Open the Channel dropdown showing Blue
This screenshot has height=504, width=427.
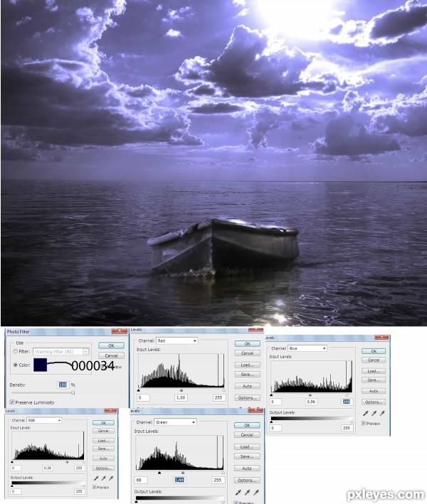(307, 348)
